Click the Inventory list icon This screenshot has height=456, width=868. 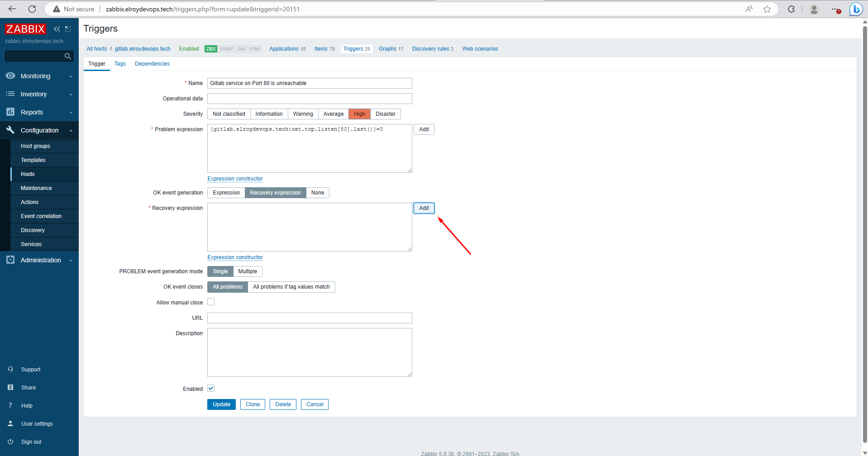tap(10, 94)
